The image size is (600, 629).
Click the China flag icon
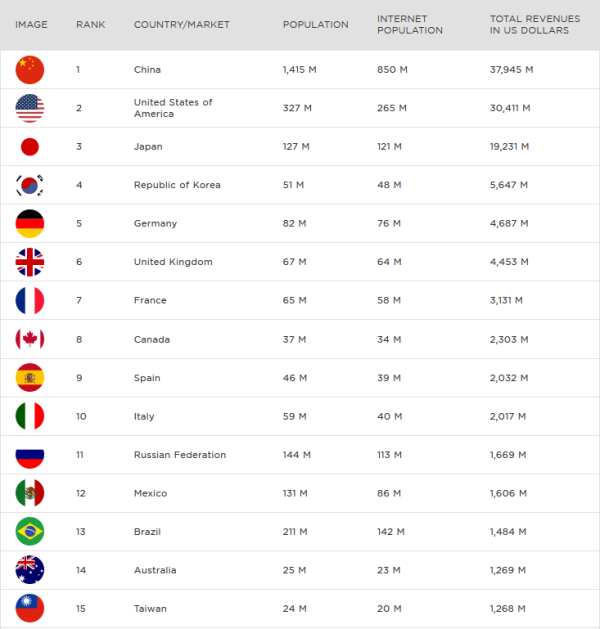click(30, 70)
